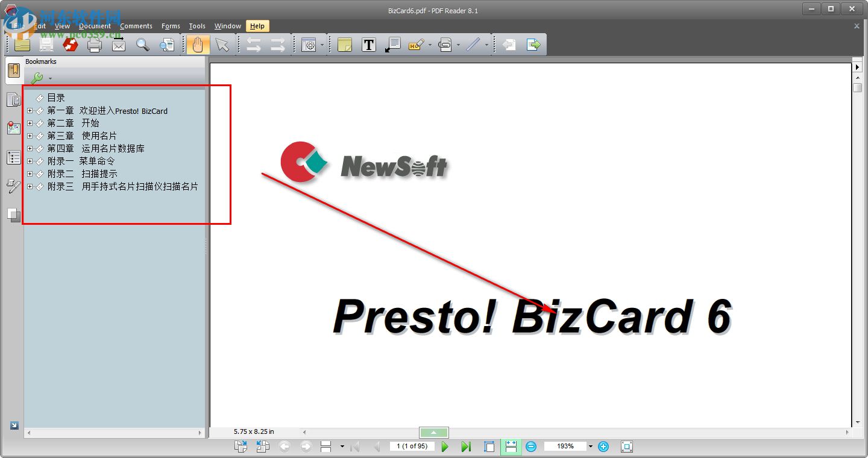Open the Forms menu

tap(171, 26)
